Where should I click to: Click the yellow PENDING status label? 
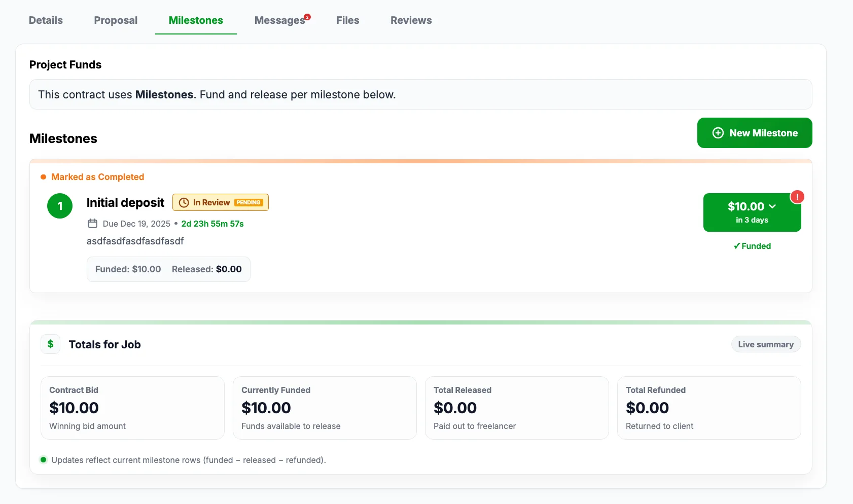(248, 202)
